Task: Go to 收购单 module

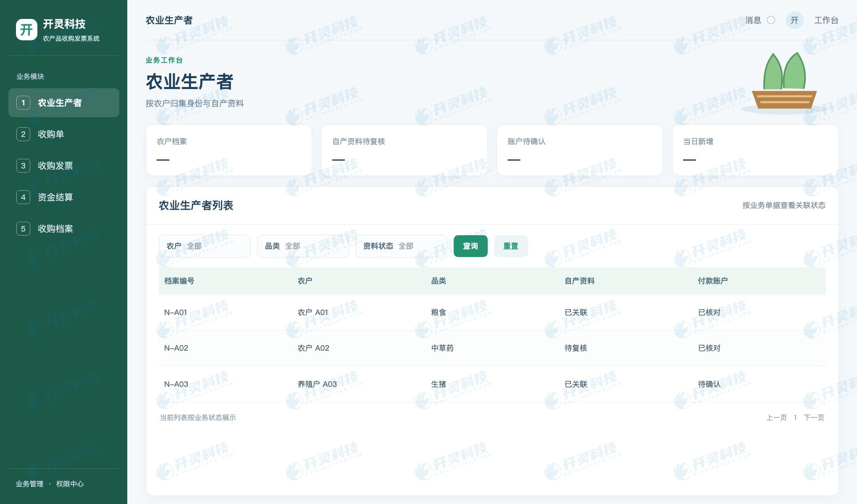Action: pyautogui.click(x=64, y=134)
